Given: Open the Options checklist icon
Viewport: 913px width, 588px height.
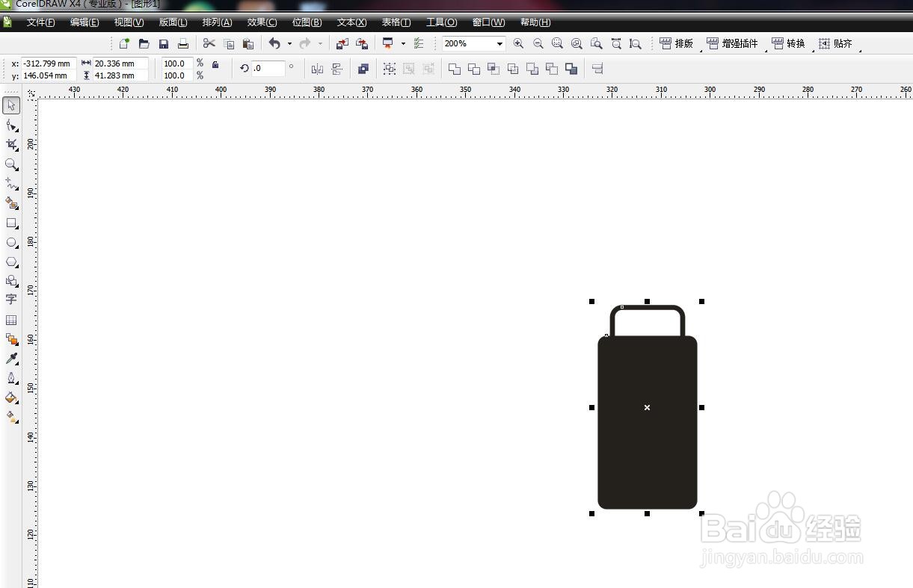Looking at the screenshot, I should coord(419,43).
